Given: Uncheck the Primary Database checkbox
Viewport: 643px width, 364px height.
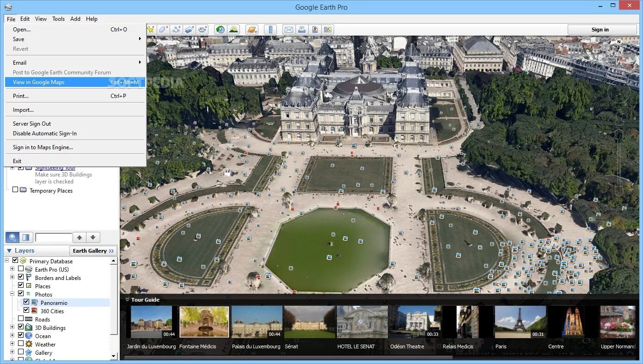Looking at the screenshot, I should pyautogui.click(x=15, y=261).
